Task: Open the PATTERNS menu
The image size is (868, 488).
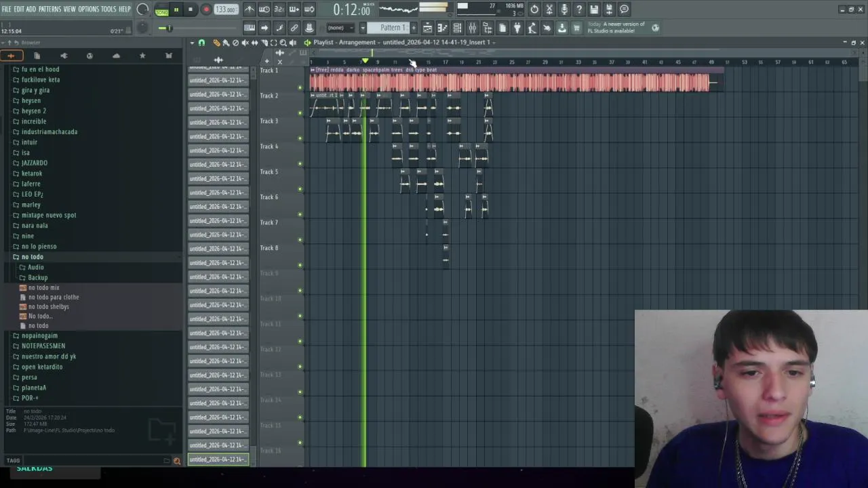Action: (x=50, y=9)
